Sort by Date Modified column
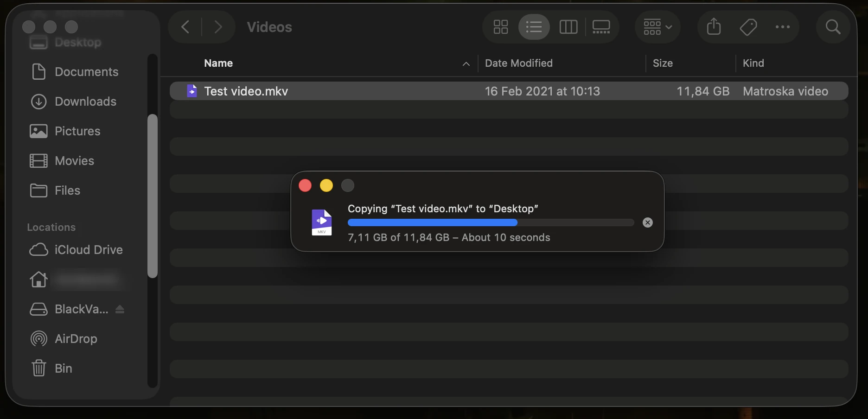Viewport: 868px width, 419px height. (519, 63)
